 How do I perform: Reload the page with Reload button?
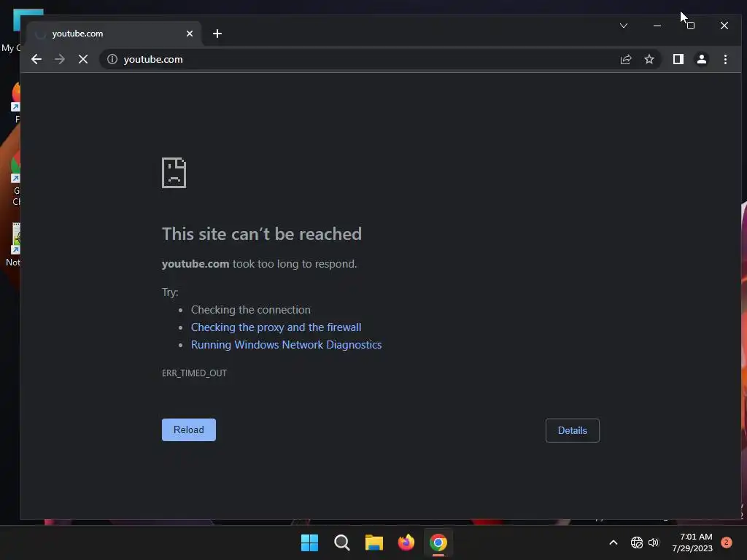pyautogui.click(x=189, y=429)
